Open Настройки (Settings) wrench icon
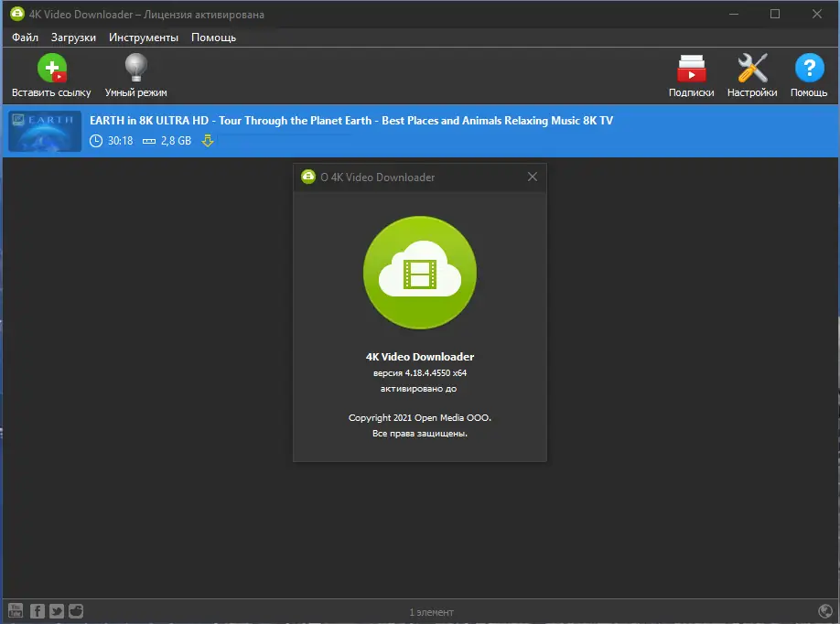 click(x=751, y=68)
